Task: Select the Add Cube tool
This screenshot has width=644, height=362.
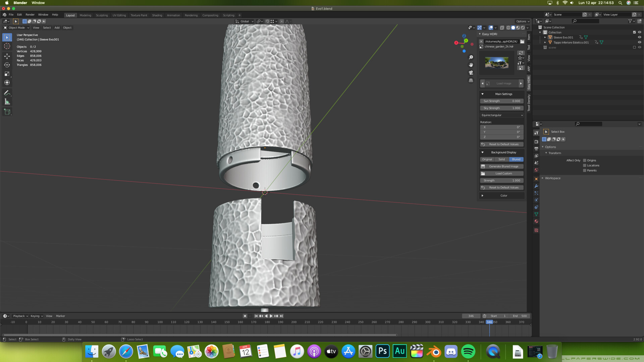Action: tap(7, 112)
